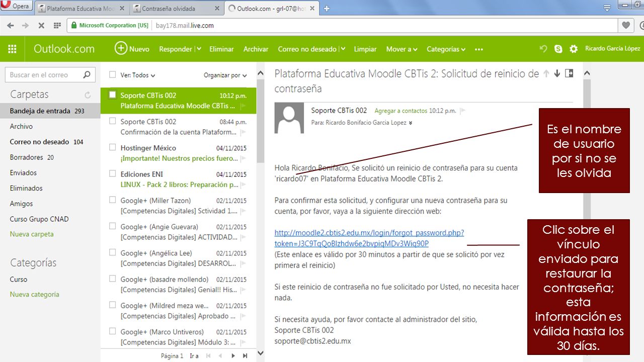Image resolution: width=644 pixels, height=362 pixels.
Task: Switch to Plataforma Educativa Moodle browser tab
Action: [x=81, y=9]
